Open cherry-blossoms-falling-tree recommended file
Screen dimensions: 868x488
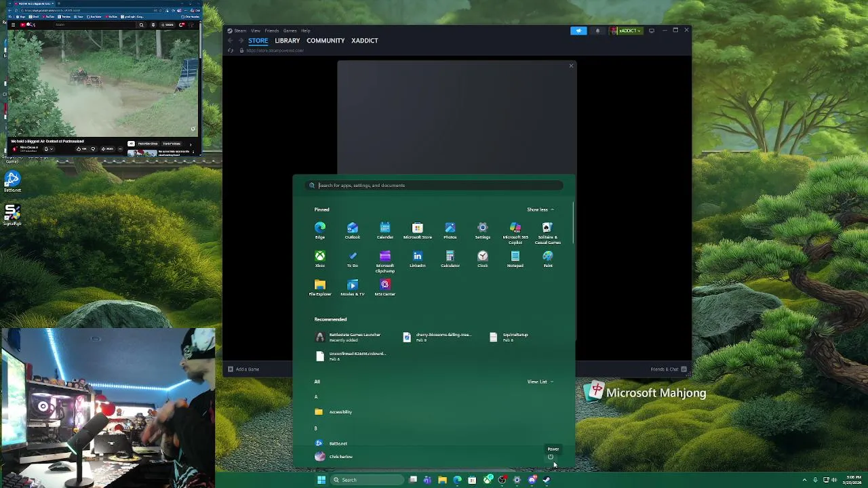click(437, 337)
